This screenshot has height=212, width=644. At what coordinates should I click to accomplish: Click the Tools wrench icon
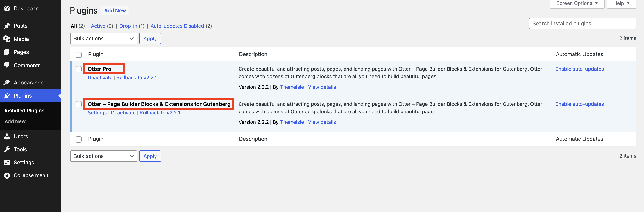pos(7,149)
